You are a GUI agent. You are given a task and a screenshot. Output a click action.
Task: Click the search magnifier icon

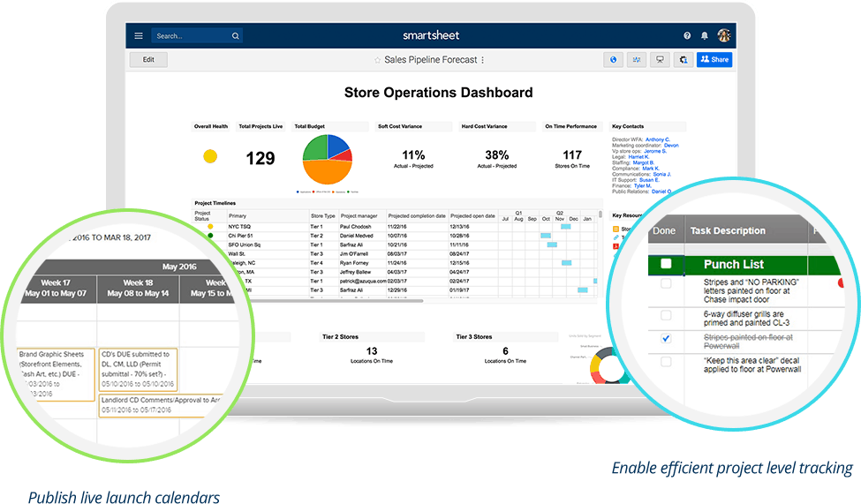coord(235,36)
